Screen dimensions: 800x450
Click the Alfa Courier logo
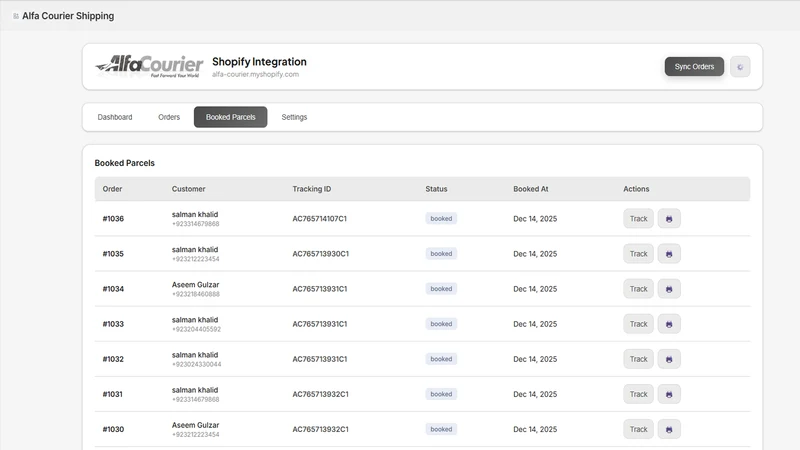tap(149, 66)
